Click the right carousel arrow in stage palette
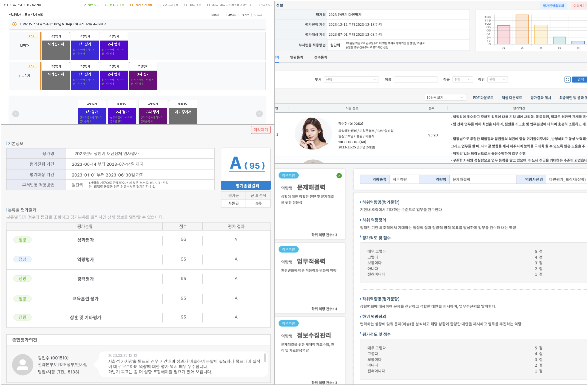 click(259, 114)
